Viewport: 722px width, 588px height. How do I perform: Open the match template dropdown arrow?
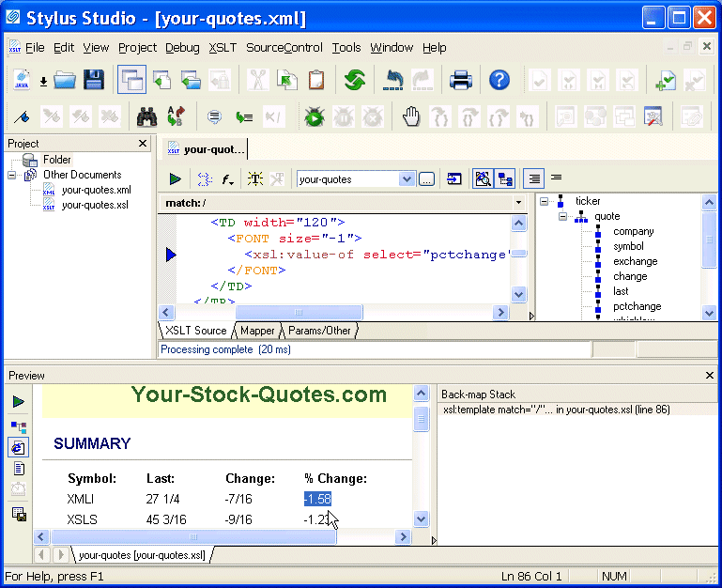518,203
